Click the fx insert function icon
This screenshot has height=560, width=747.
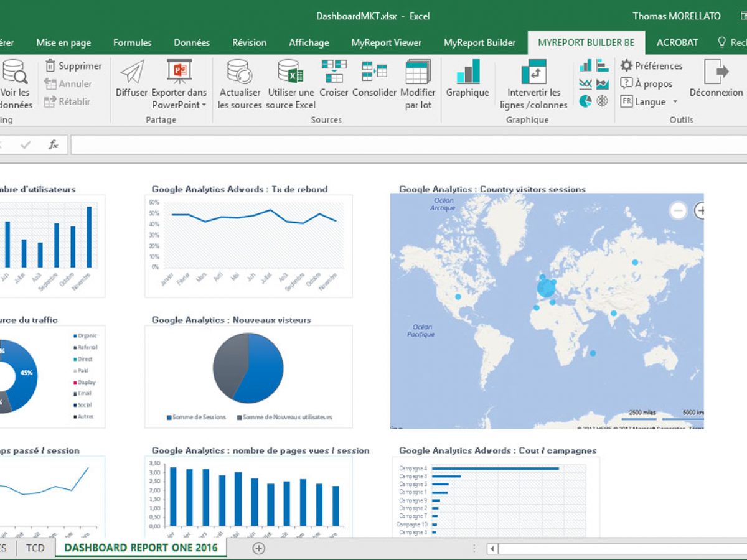54,145
